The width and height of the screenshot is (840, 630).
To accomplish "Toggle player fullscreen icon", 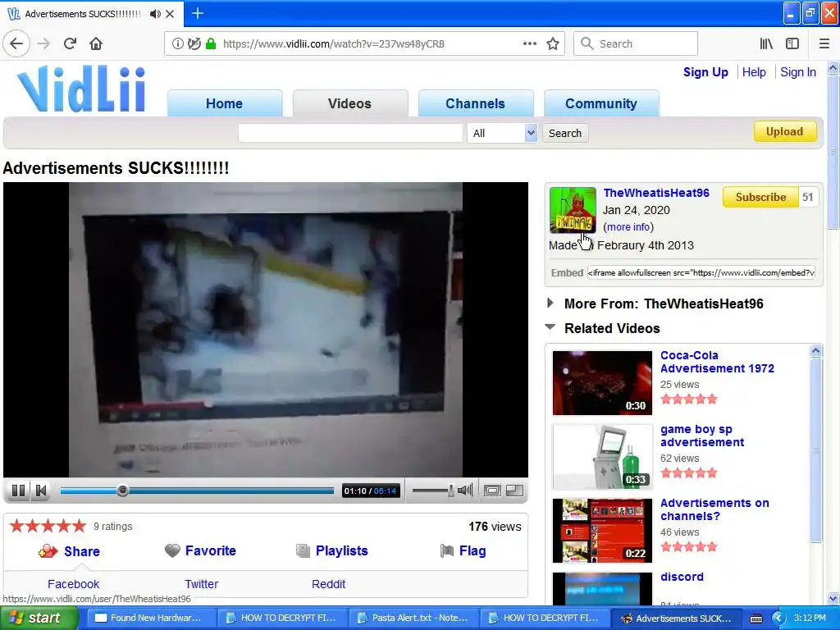I will click(514, 491).
